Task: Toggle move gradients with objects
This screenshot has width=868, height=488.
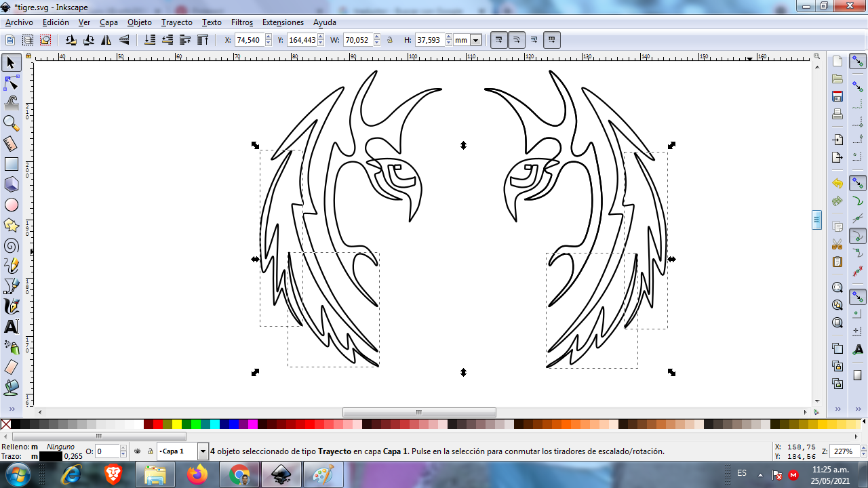Action: coord(534,40)
